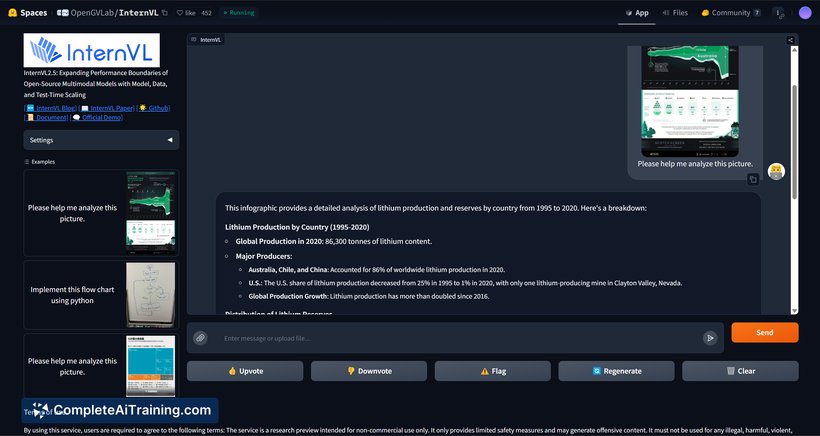Select the lithium infographic example

pyautogui.click(x=101, y=213)
